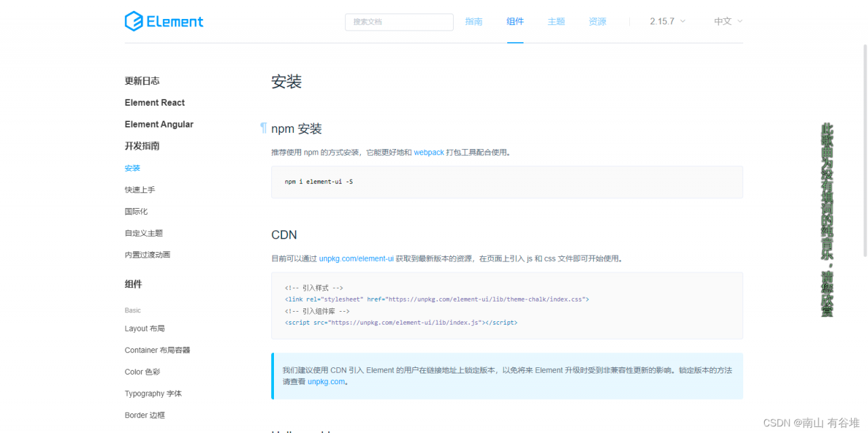868x433 pixels.
Task: Click the paragraph anchor icon beside npm 安装
Action: pyautogui.click(x=264, y=128)
